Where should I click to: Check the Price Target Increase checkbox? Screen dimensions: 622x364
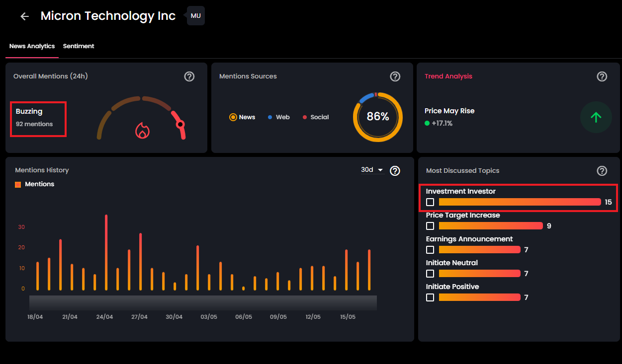[x=430, y=226]
